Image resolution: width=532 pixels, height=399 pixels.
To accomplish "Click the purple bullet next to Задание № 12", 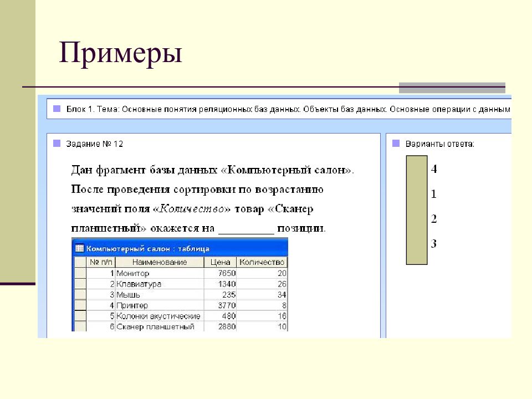I will click(57, 143).
